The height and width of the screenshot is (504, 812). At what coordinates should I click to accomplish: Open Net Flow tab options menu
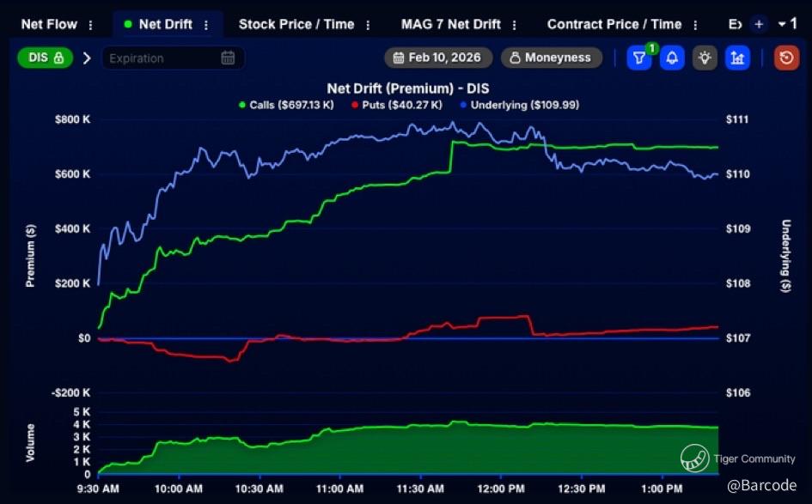coord(90,25)
